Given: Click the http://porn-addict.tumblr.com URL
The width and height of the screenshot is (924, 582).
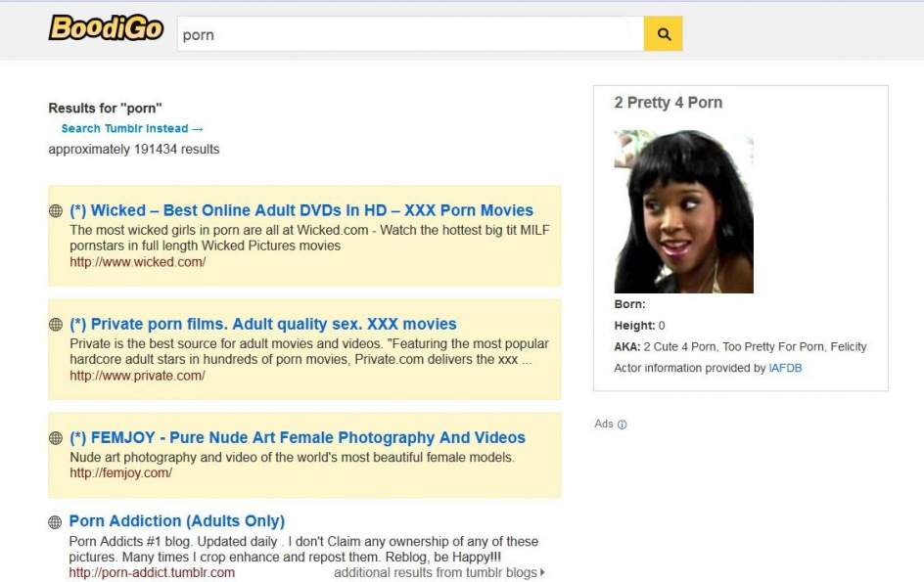Looking at the screenshot, I should coord(152,572).
